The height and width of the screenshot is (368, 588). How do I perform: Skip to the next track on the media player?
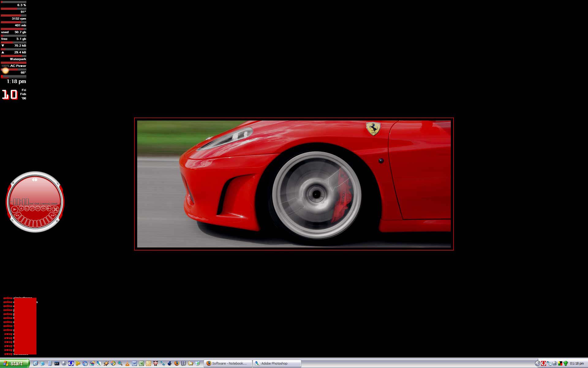[x=53, y=215]
